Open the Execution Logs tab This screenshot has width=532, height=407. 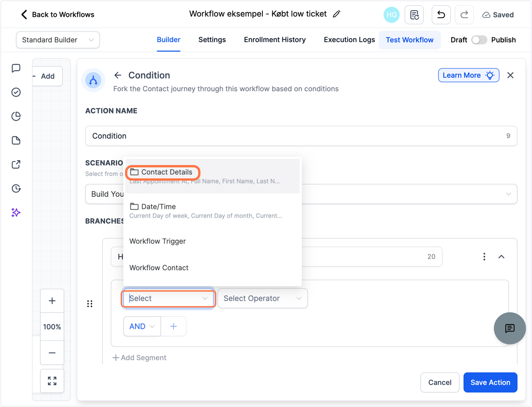(349, 40)
